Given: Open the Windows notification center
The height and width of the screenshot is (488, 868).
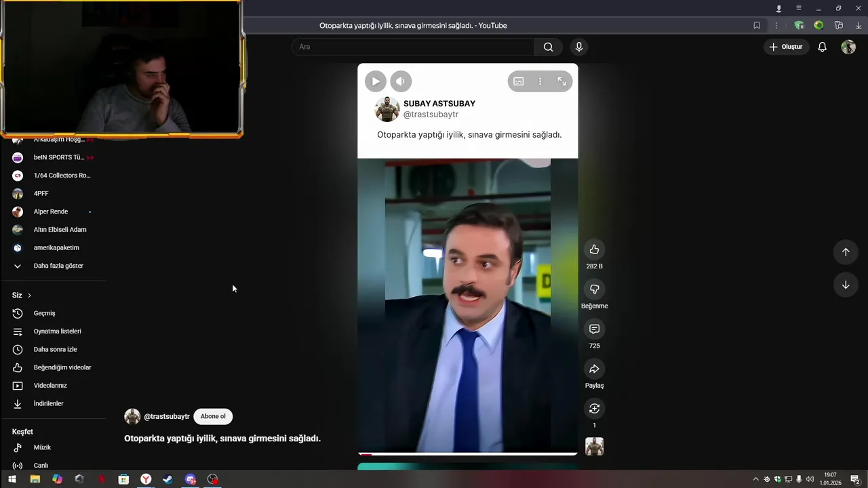Looking at the screenshot, I should (855, 479).
